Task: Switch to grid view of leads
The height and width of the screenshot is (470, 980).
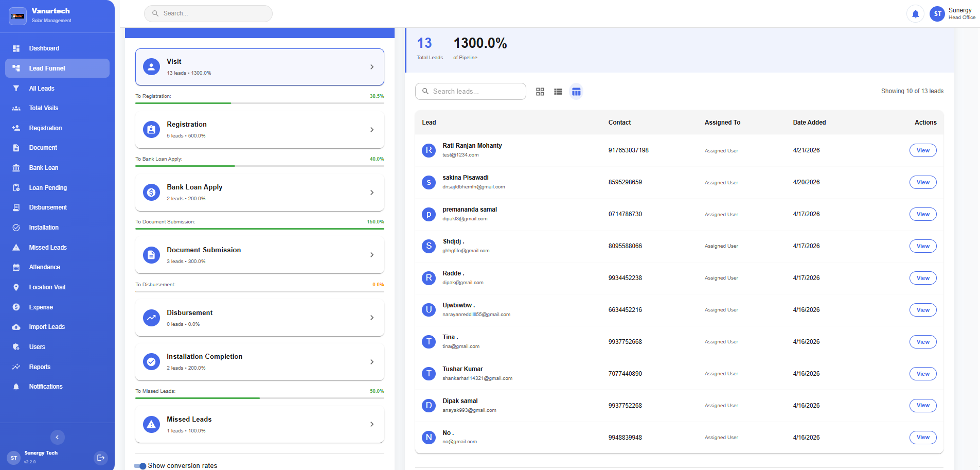Action: tap(540, 92)
